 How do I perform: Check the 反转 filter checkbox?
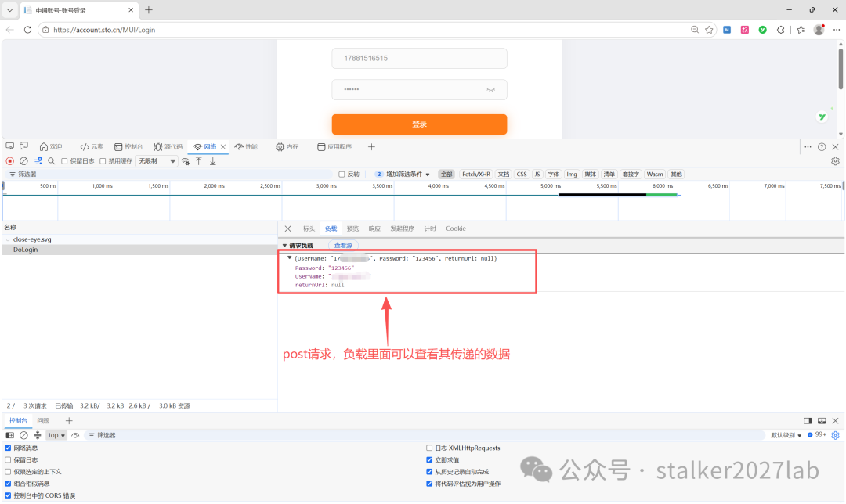pyautogui.click(x=342, y=174)
